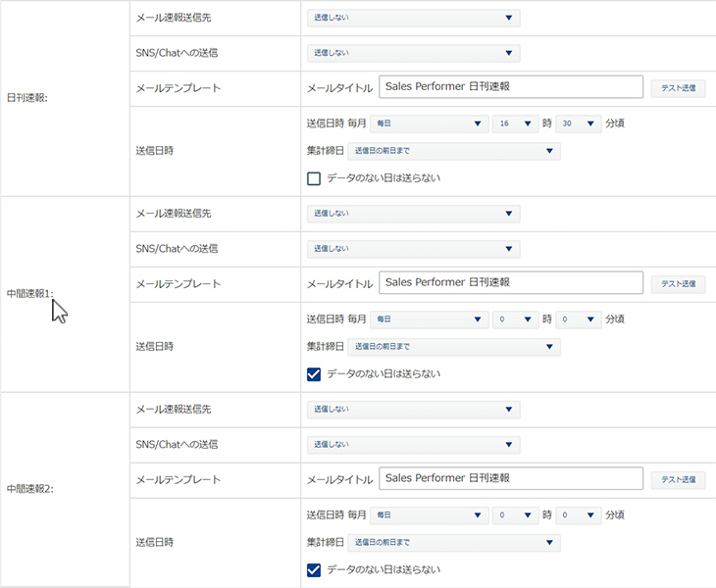Open 日刊速報 SNS/Chatへの送信 dropdown

click(413, 53)
